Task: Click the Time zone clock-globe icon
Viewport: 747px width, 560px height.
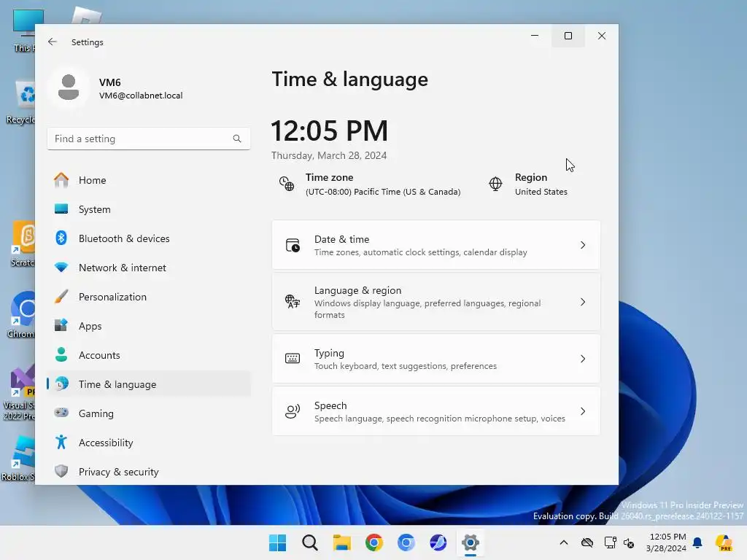Action: (x=286, y=184)
